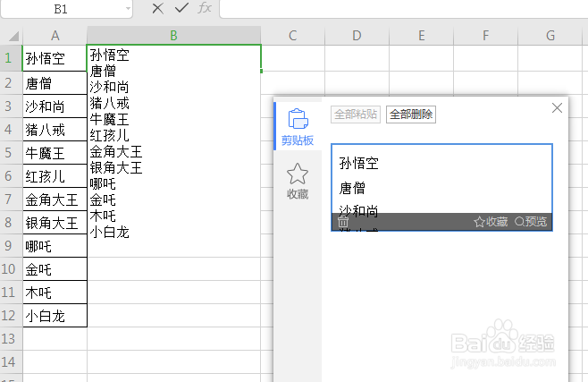588x382 pixels.
Task: Click cell A5 containing 牛魔王
Action: [55, 153]
